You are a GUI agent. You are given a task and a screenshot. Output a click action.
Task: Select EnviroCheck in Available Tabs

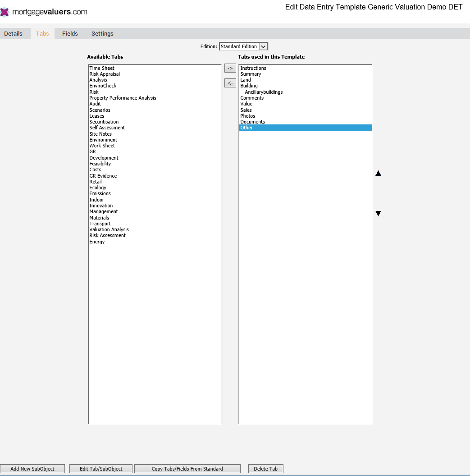coord(155,86)
